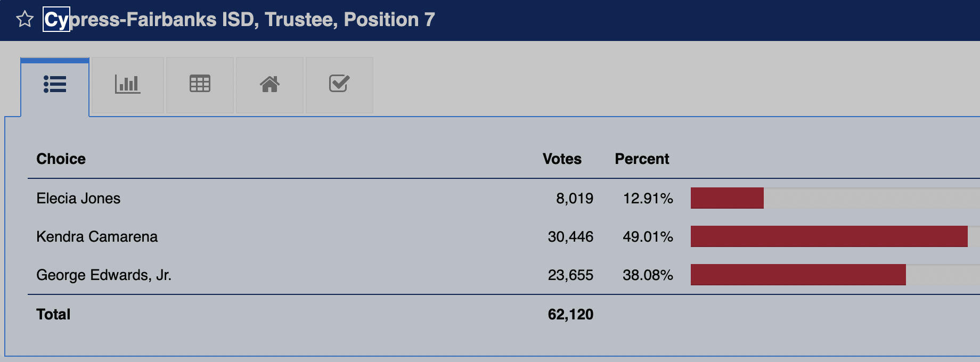This screenshot has width=980, height=362.
Task: Click the Total row label
Action: [x=53, y=315]
